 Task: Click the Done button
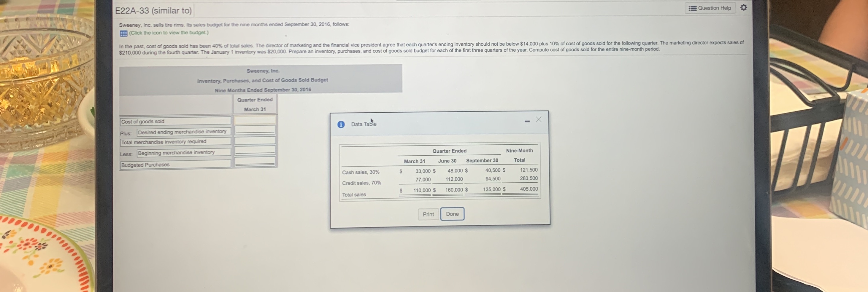click(x=452, y=214)
